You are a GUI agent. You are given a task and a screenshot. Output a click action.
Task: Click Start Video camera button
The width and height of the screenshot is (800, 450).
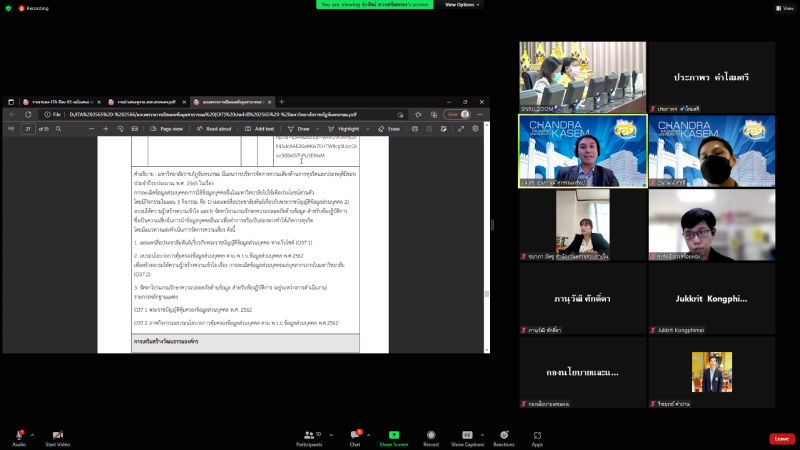coord(58,435)
